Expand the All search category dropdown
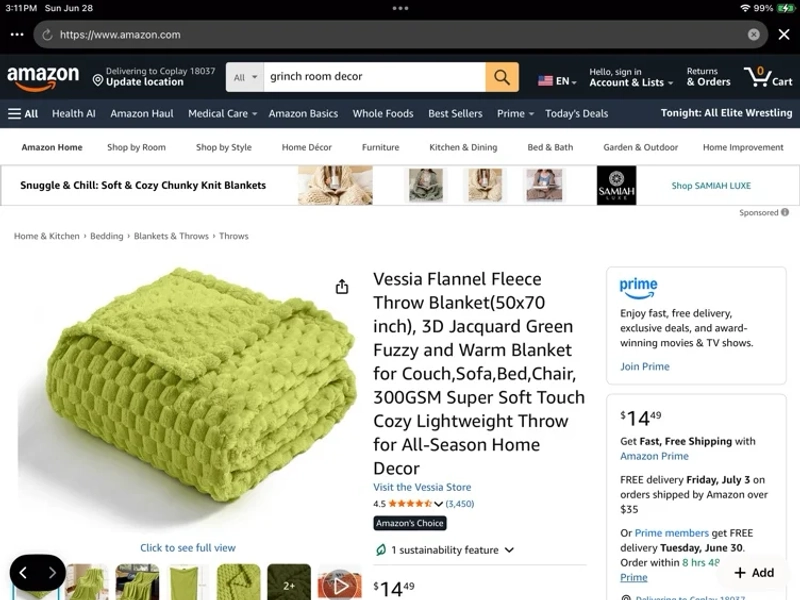800x600 pixels. point(245,77)
